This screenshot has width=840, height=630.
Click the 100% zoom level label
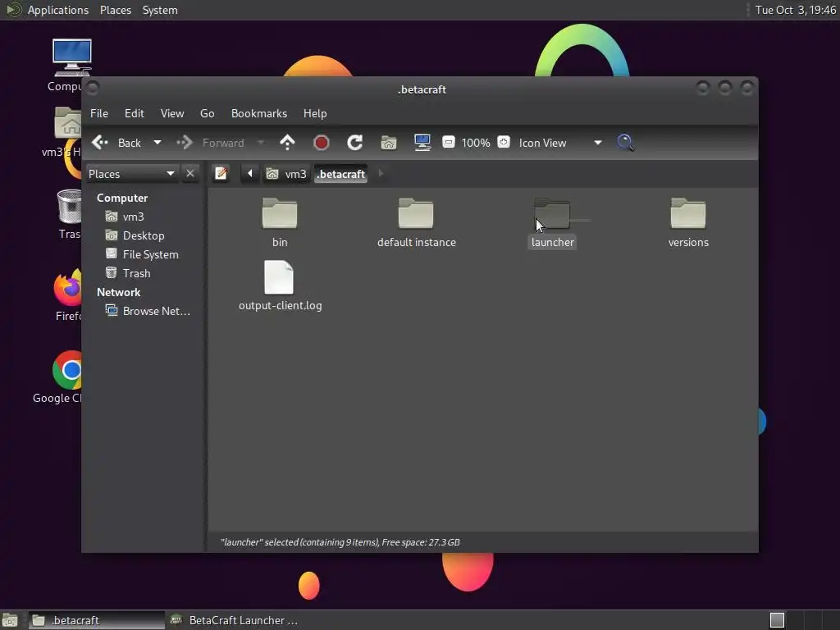point(476,143)
